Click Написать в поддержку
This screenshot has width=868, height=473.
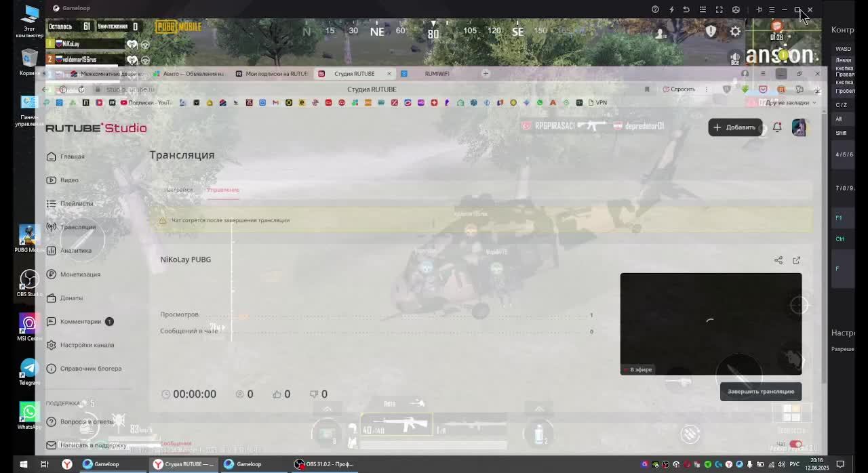(x=87, y=445)
